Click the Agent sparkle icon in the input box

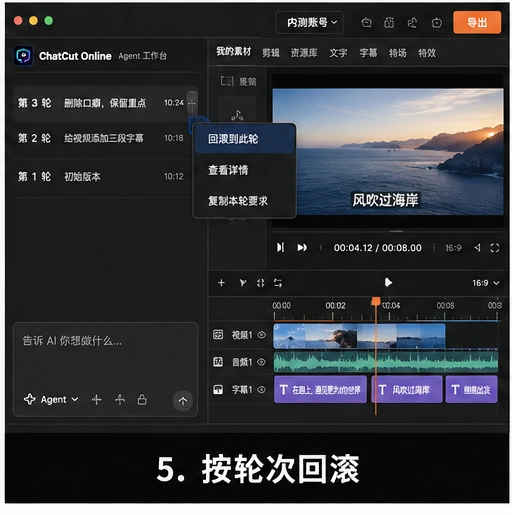(30, 399)
